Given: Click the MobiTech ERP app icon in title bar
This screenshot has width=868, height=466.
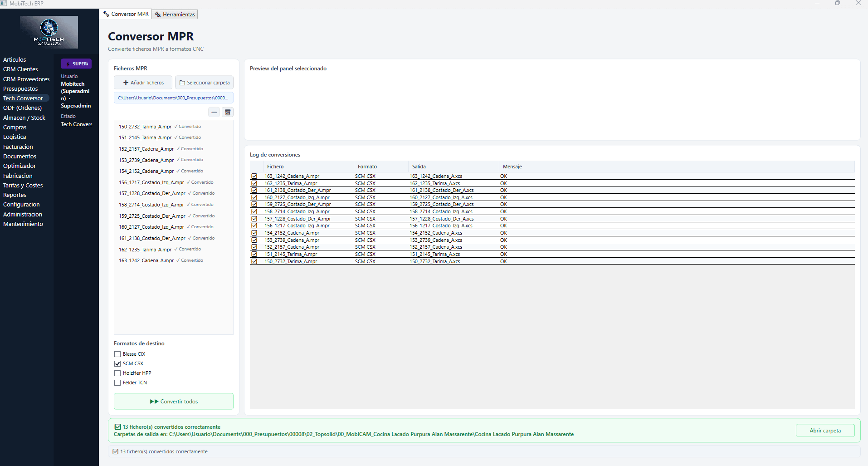Looking at the screenshot, I should click(x=4, y=3).
